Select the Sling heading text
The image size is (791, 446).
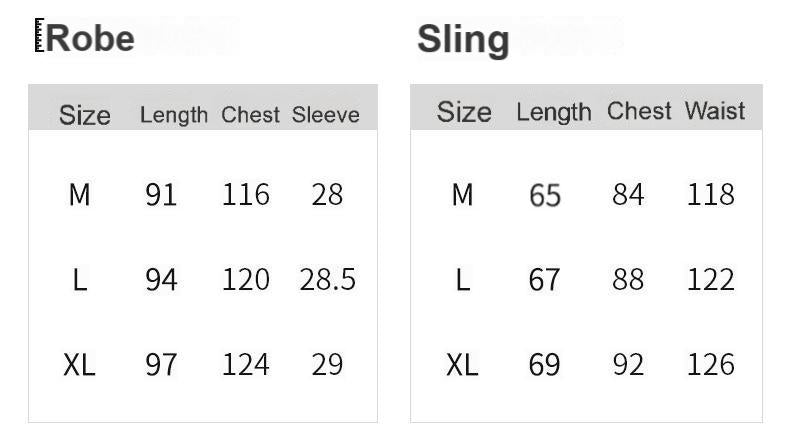(x=463, y=40)
